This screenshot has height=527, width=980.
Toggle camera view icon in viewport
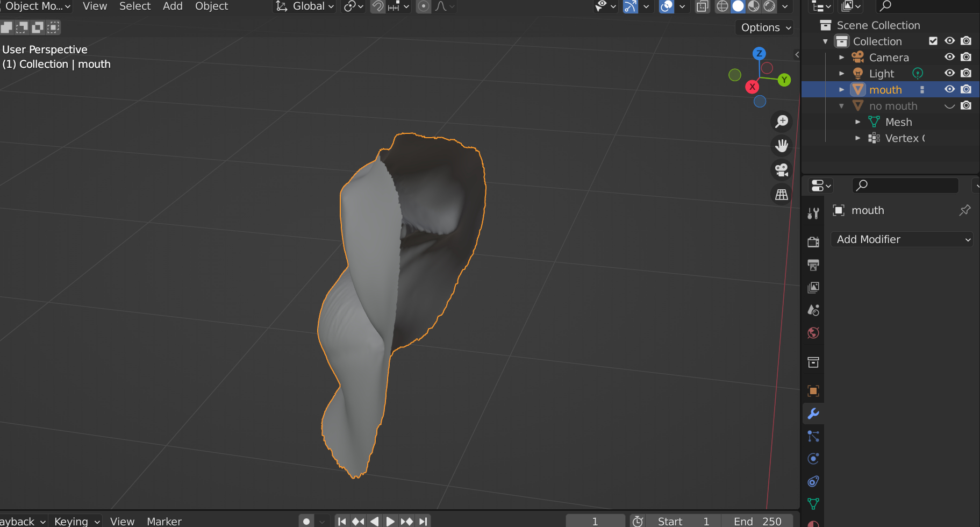[x=782, y=170]
